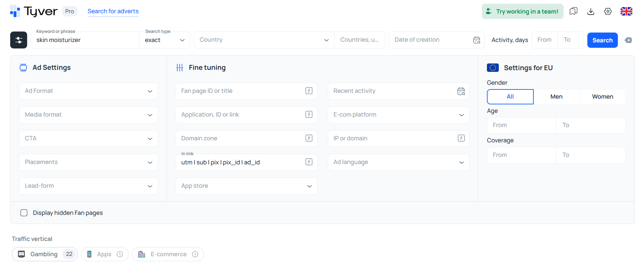Image resolution: width=644 pixels, height=264 pixels.
Task: Click function icon in IP or domain field
Action: pyautogui.click(x=461, y=138)
